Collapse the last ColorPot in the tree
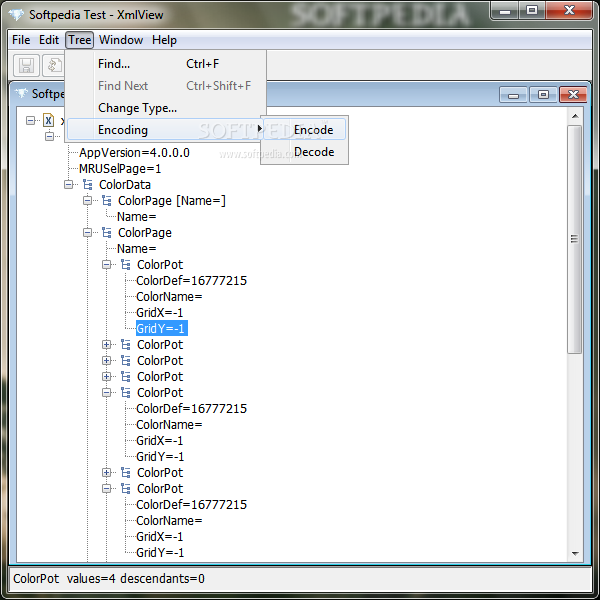This screenshot has width=600, height=600. pos(107,489)
